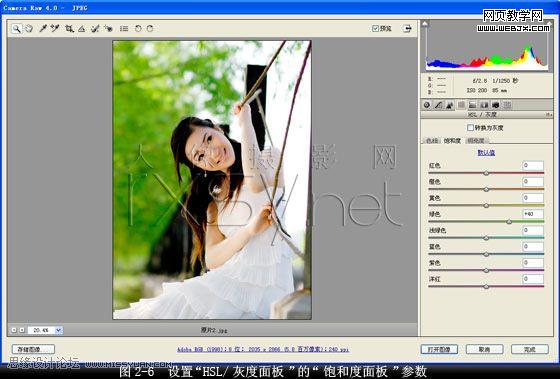Click the zoom out minus button
This screenshot has height=379, width=560.
[x=14, y=330]
